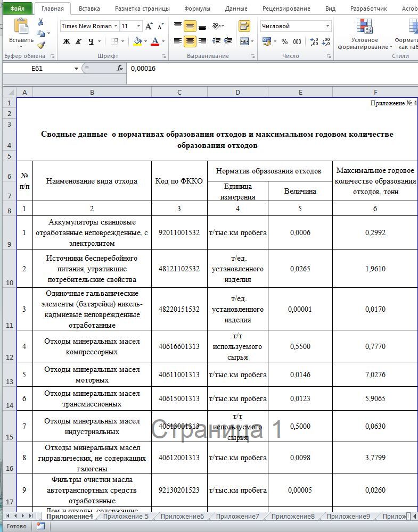Viewport: 418px width, 532px height.
Task: Apply percent style format
Action: click(x=284, y=41)
